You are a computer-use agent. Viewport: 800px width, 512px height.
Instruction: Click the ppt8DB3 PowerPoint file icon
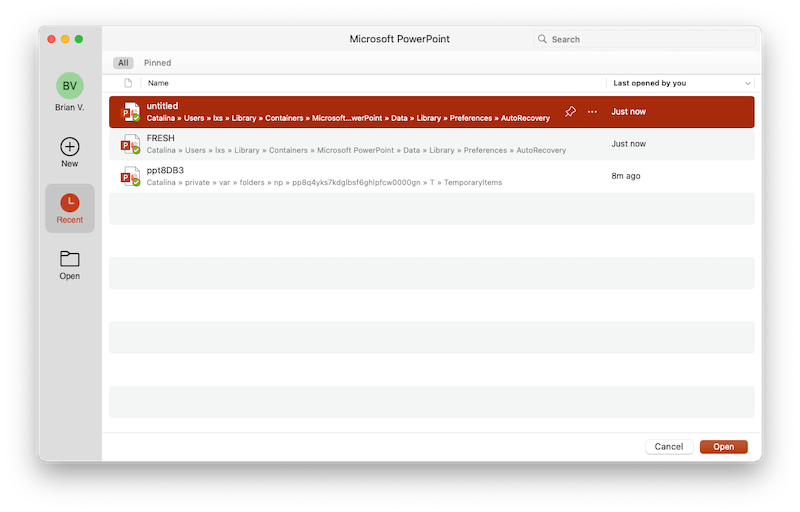(130, 176)
